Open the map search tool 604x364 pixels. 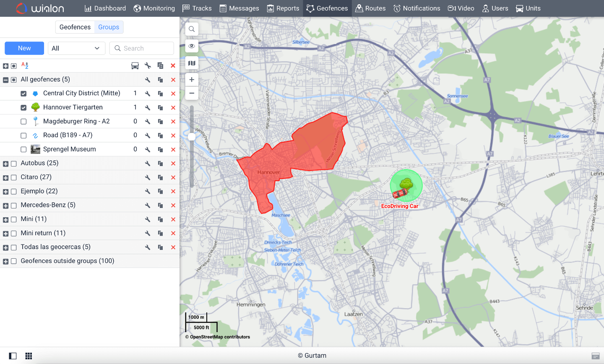pyautogui.click(x=191, y=29)
